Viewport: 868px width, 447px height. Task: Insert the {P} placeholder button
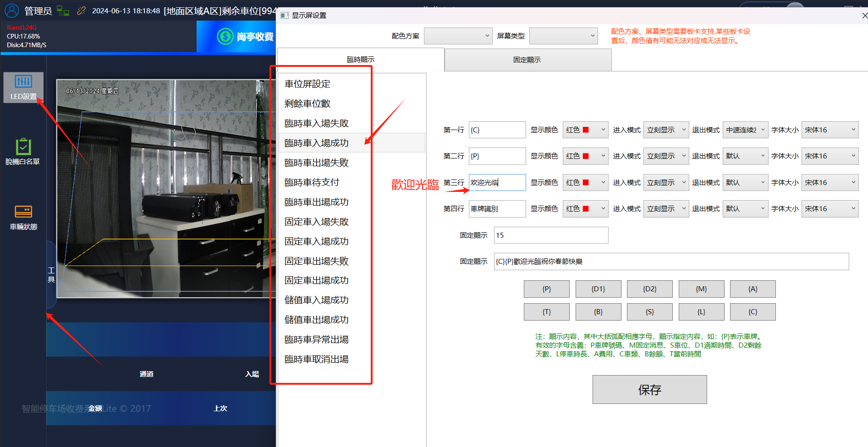tap(547, 289)
